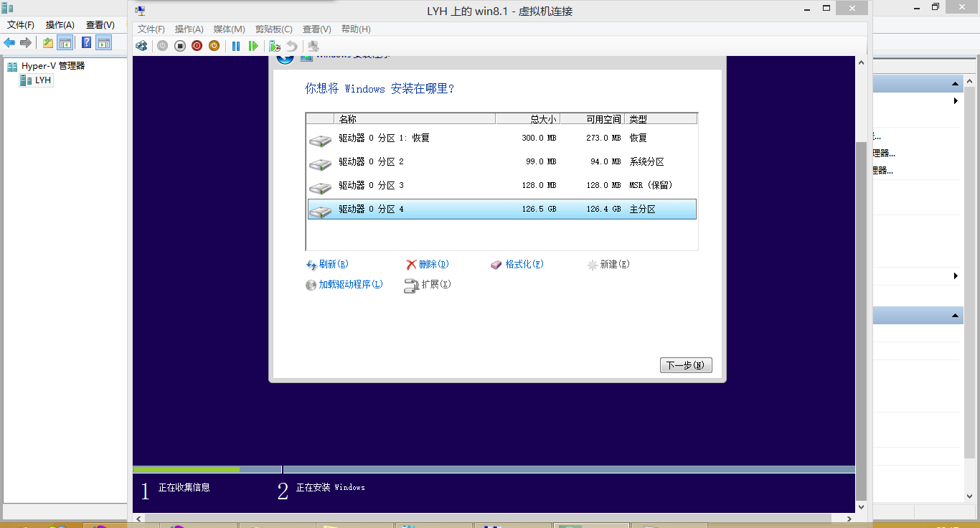Click 可用空间 column header

tap(593, 119)
